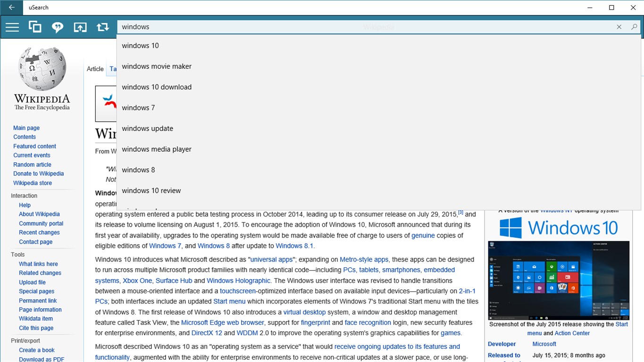Choose 'windows 10 review' from suggestions

pyautogui.click(x=151, y=190)
